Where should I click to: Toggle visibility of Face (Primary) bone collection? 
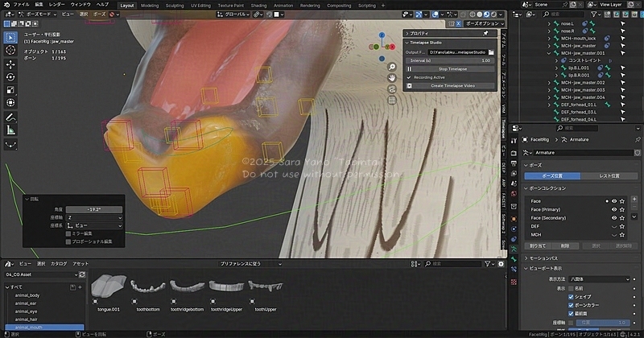click(613, 209)
